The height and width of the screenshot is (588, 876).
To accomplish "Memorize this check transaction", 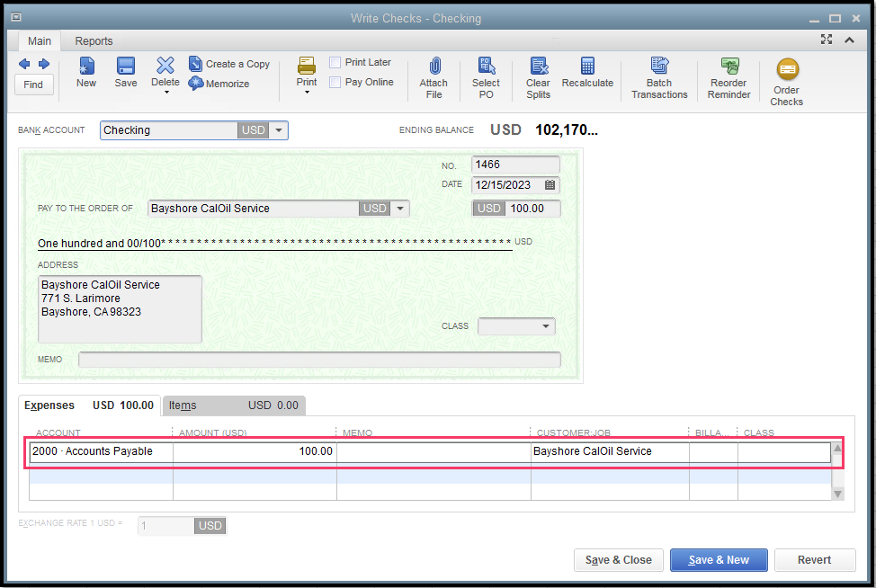I will [x=219, y=84].
